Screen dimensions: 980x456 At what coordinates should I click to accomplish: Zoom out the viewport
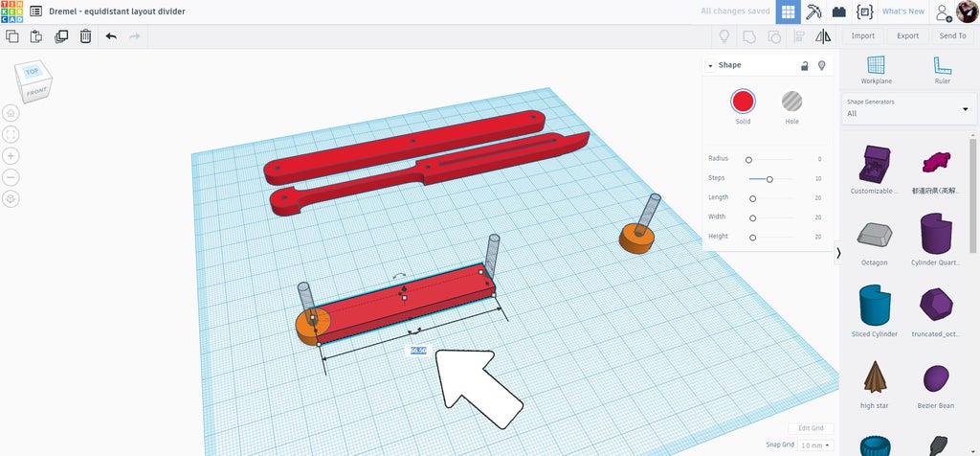pos(11,177)
